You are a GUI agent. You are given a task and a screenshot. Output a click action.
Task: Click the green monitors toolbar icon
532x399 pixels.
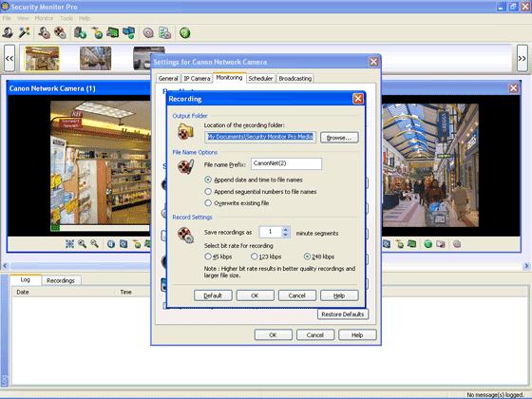(113, 33)
